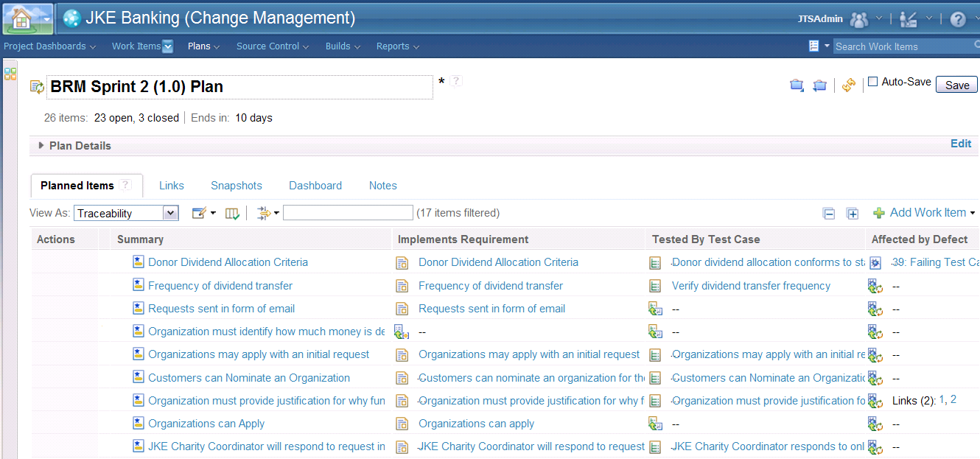This screenshot has height=459, width=980.
Task: Click the help icon after the plan title
Action: (456, 81)
